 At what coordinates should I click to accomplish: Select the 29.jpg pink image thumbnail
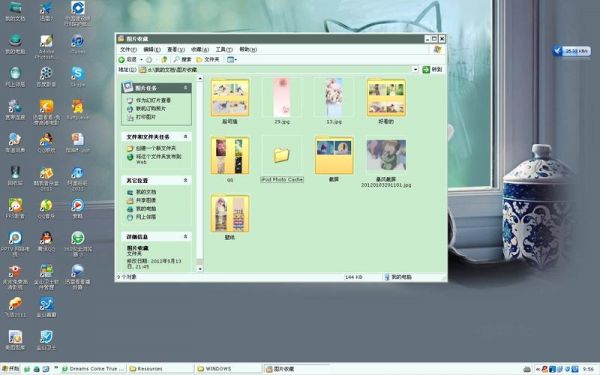pyautogui.click(x=282, y=98)
